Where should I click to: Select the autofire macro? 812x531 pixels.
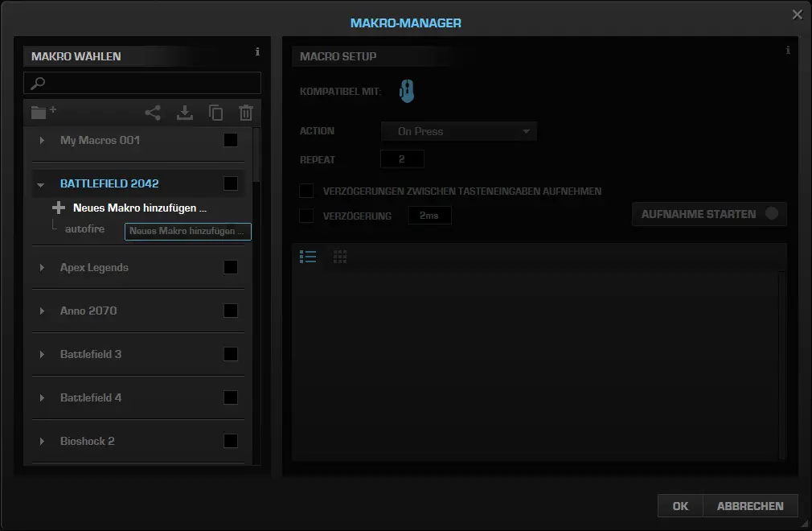tap(85, 229)
